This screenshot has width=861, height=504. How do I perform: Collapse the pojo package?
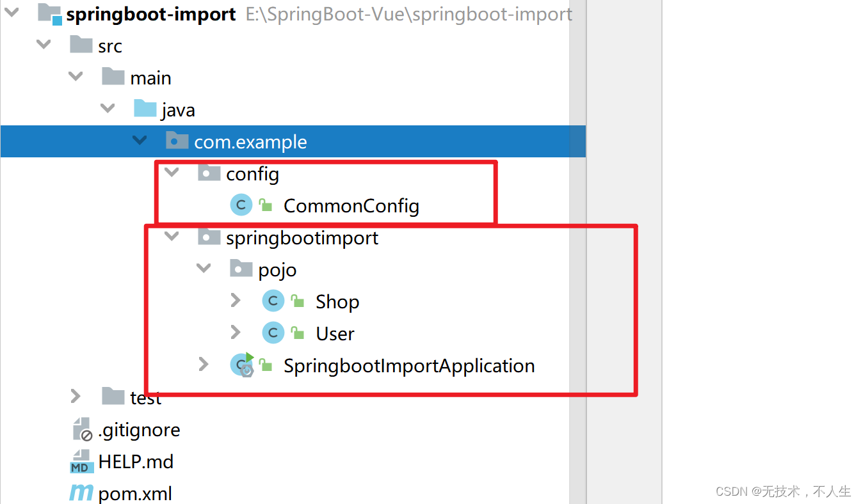tap(204, 269)
